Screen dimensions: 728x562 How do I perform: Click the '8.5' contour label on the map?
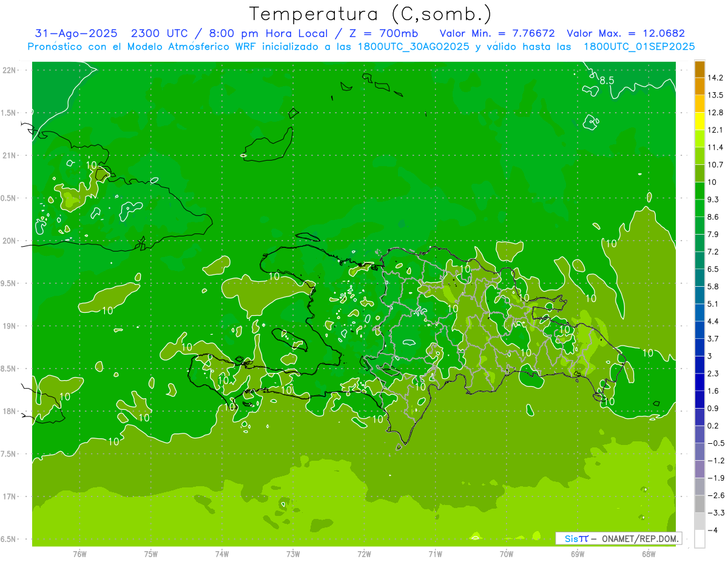pyautogui.click(x=607, y=81)
